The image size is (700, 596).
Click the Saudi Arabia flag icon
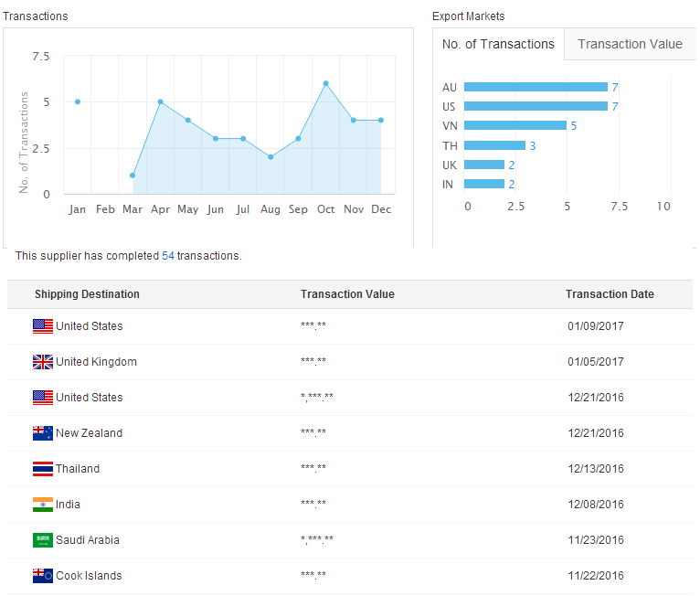[43, 540]
